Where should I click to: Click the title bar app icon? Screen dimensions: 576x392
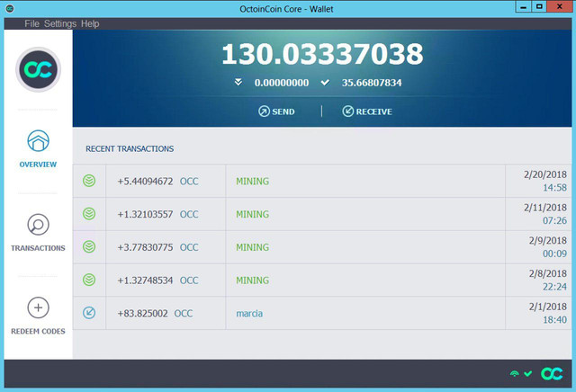10,8
